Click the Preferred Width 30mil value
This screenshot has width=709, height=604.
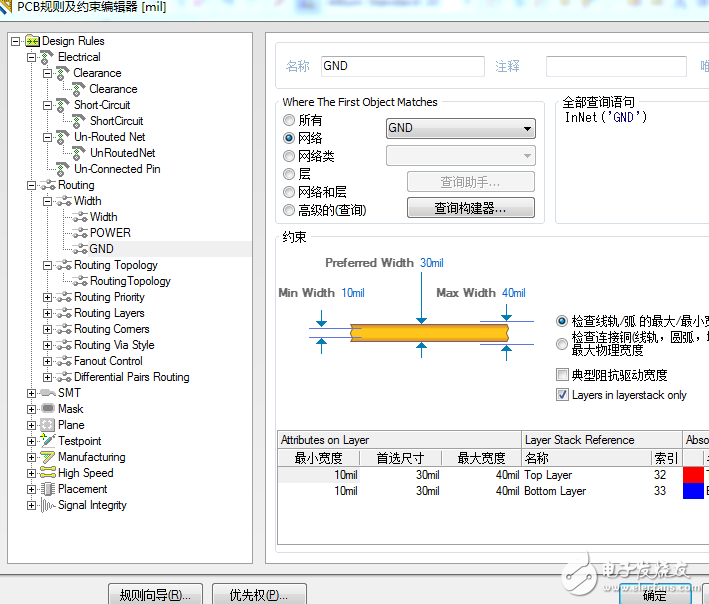432,263
